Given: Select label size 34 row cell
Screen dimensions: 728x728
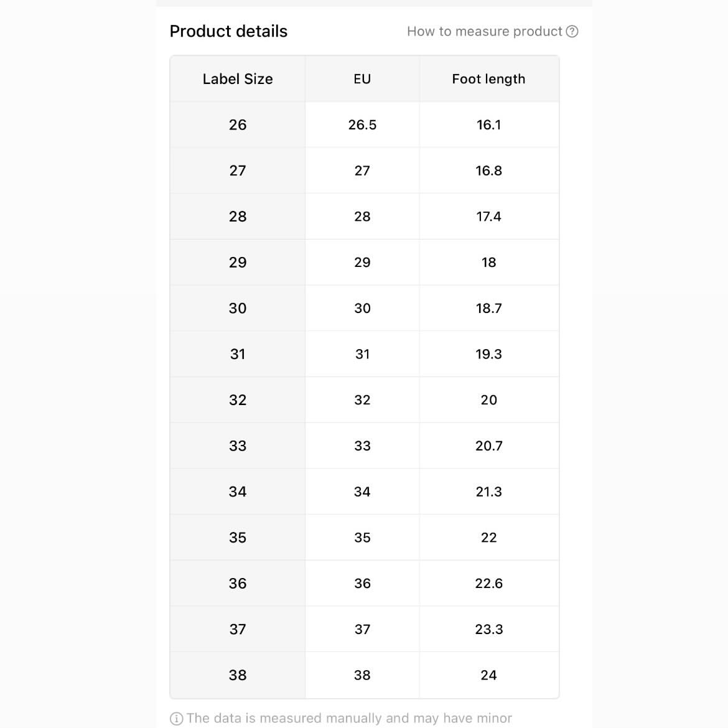Looking at the screenshot, I should click(x=238, y=492).
